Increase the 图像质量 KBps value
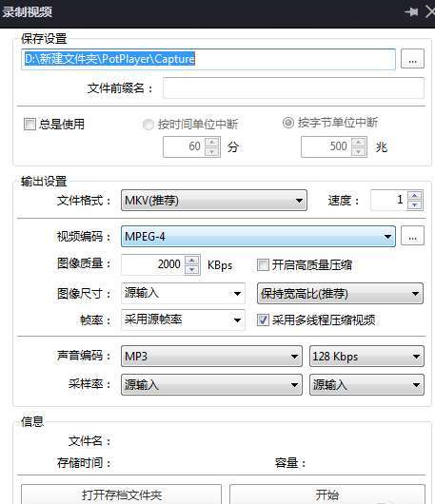The image size is (435, 504). (192, 260)
